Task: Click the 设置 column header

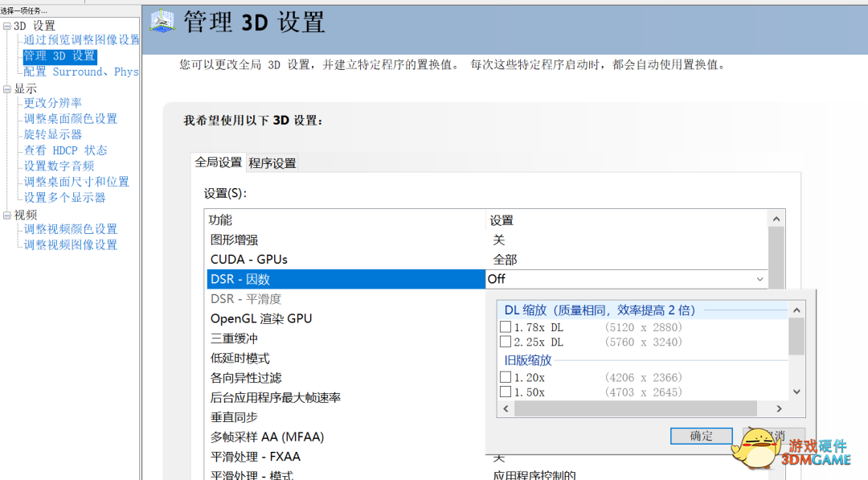Action: point(627,220)
